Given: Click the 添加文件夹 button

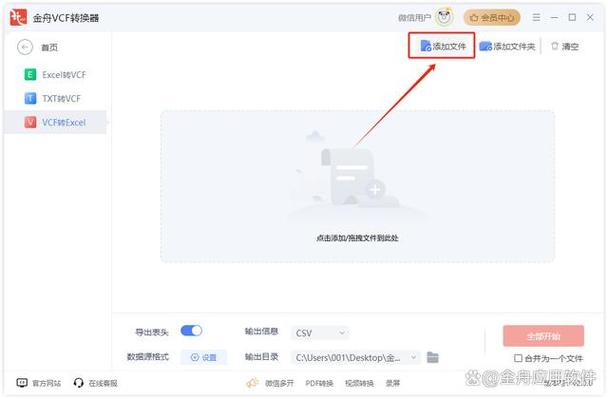Looking at the screenshot, I should point(507,47).
